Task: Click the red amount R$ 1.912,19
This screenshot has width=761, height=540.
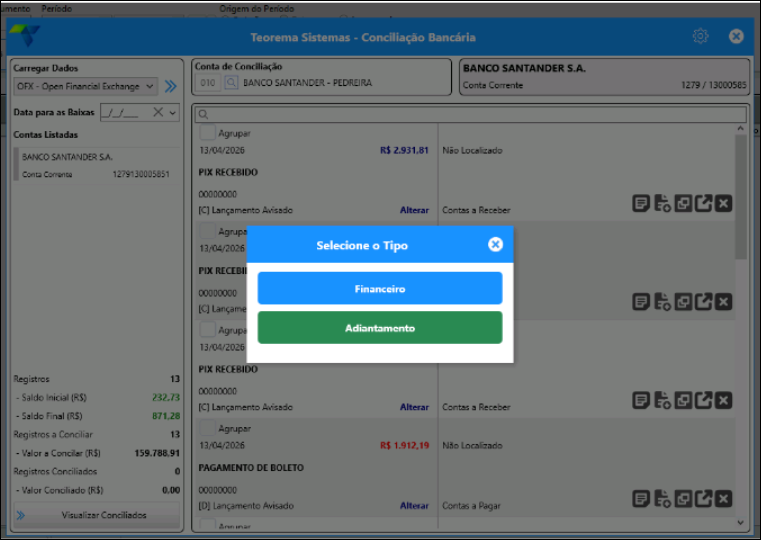Action: coord(404,445)
